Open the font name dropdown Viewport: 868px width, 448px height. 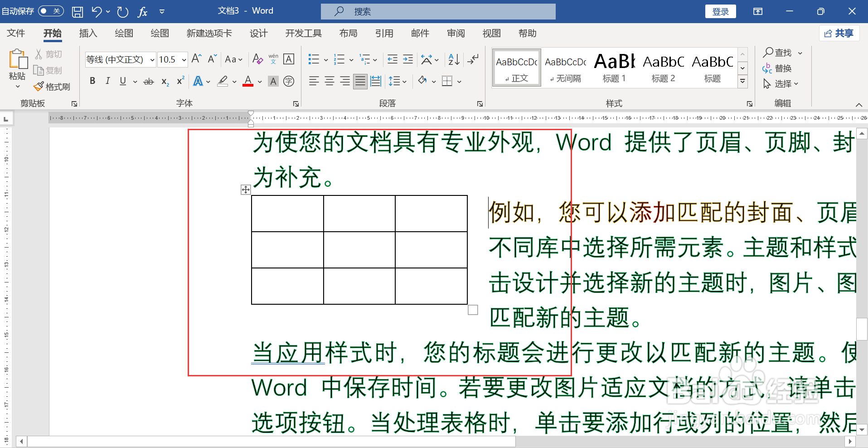pyautogui.click(x=152, y=59)
